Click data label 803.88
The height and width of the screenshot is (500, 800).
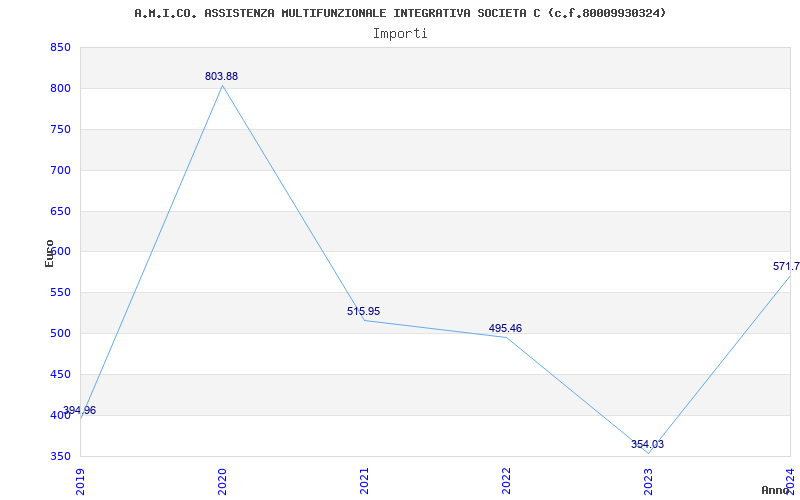tap(221, 77)
